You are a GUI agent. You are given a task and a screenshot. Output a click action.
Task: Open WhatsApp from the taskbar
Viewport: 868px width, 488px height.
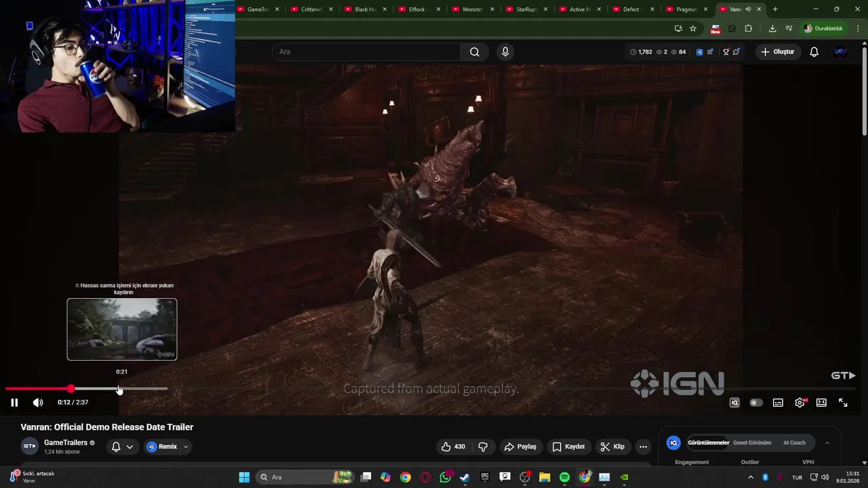tap(445, 477)
